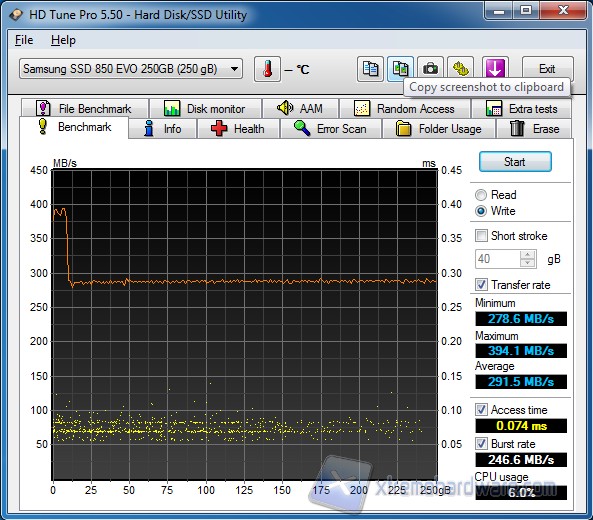
Task: Open the Folder Usage tab
Action: pos(439,129)
